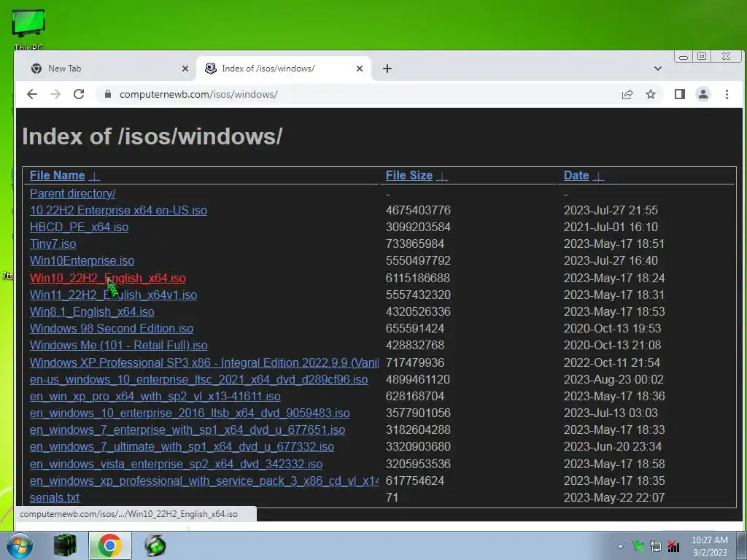The height and width of the screenshot is (560, 747).
Task: Click the signal bars tray icon with red X
Action: (x=673, y=546)
